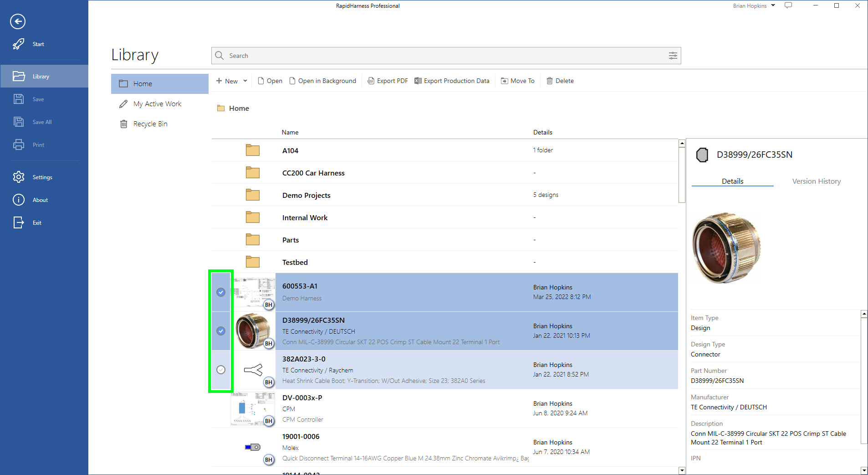
Task: Switch to Version History tab
Action: coord(816,181)
